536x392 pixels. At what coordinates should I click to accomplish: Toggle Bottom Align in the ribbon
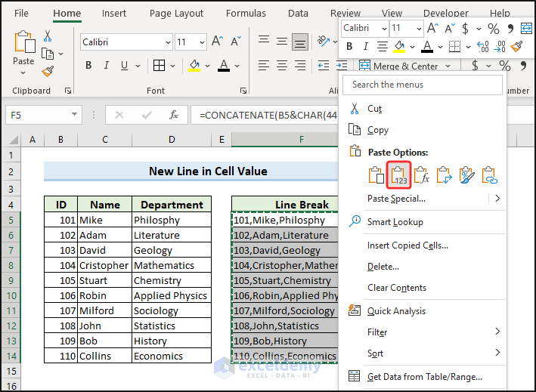tap(300, 42)
